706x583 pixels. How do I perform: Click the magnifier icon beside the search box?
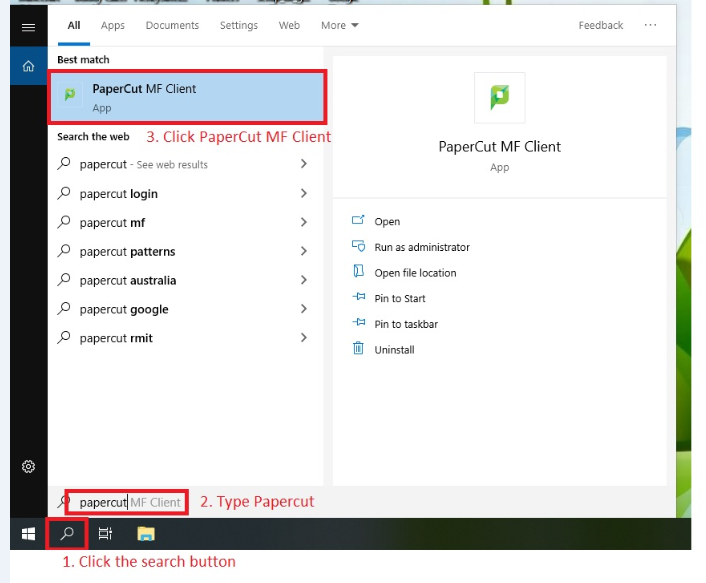pos(63,502)
